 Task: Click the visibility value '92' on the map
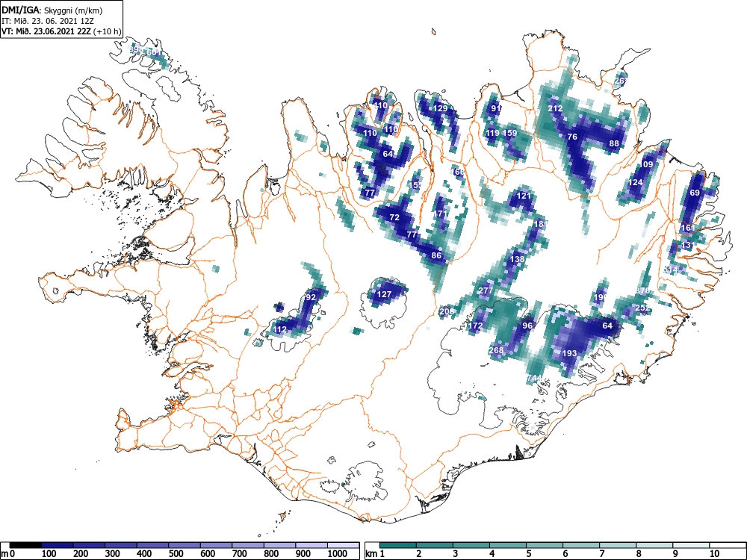311,297
